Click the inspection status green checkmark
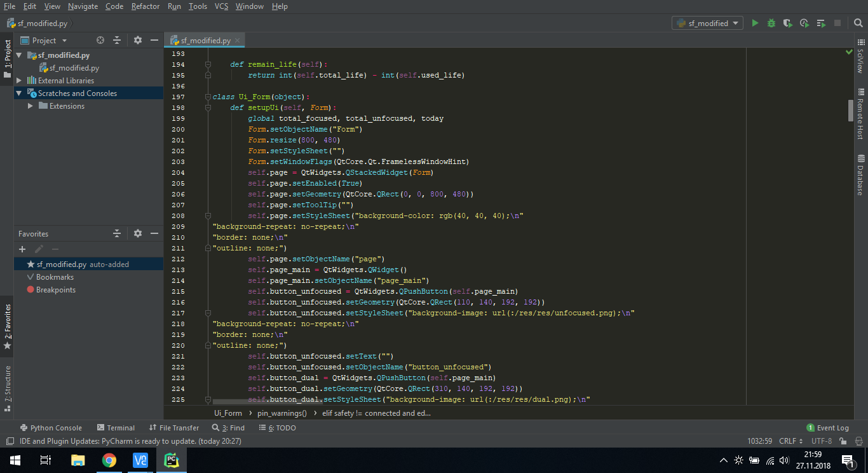The height and width of the screenshot is (473, 868). [x=850, y=51]
